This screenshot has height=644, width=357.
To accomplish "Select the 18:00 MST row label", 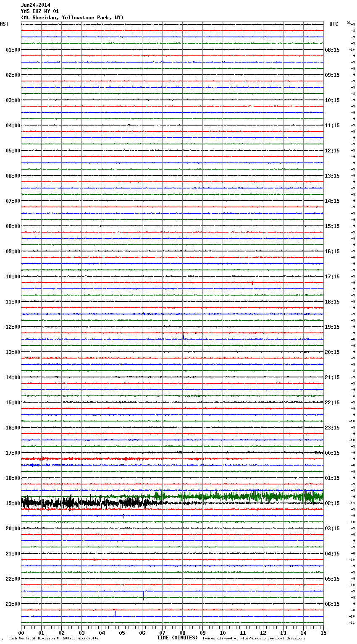I will click(x=13, y=478).
